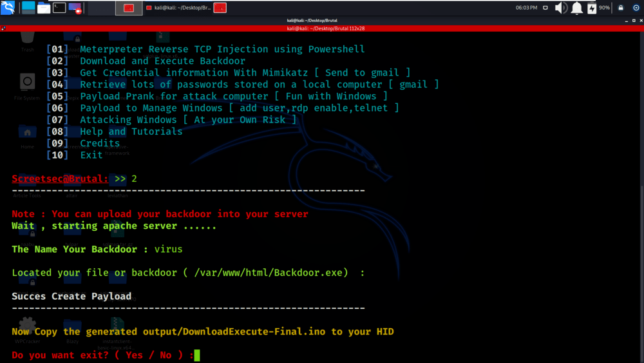Open the Kali dragon applications menu
The image size is (644, 363).
(x=8, y=7)
